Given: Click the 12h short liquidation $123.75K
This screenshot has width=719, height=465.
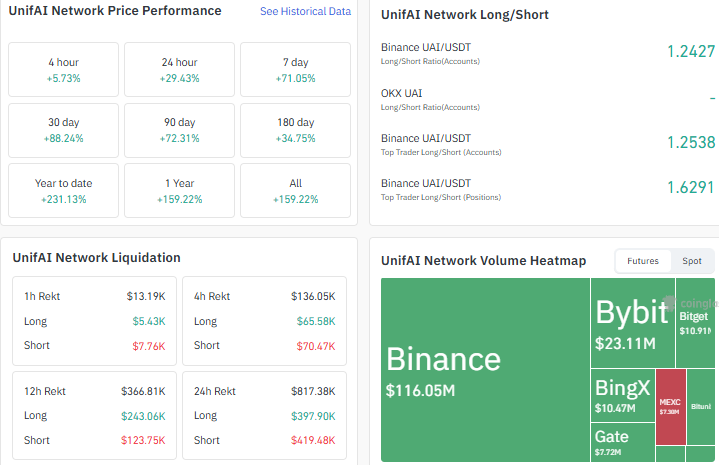Looking at the screenshot, I should click(143, 441).
